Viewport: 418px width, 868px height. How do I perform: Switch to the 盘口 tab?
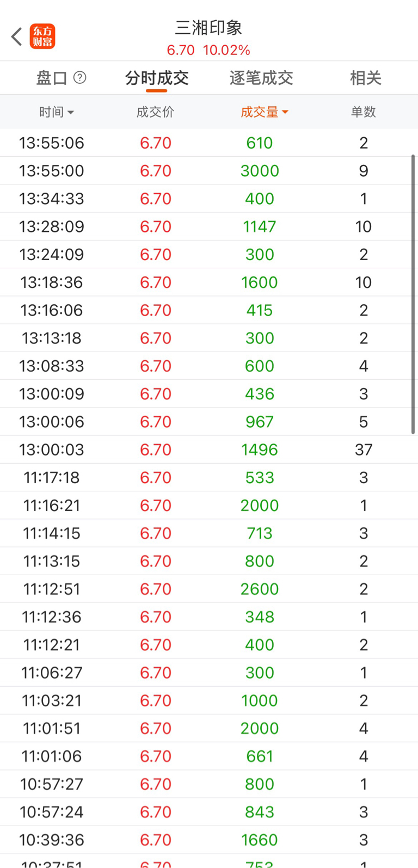tap(52, 78)
